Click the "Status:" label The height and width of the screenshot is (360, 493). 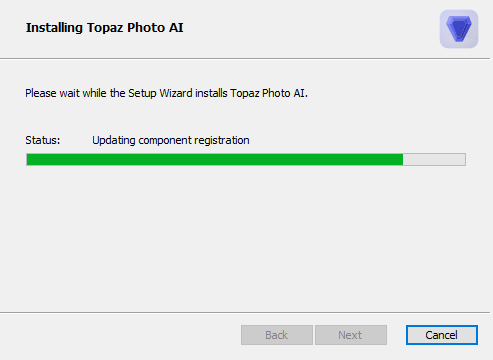43,140
